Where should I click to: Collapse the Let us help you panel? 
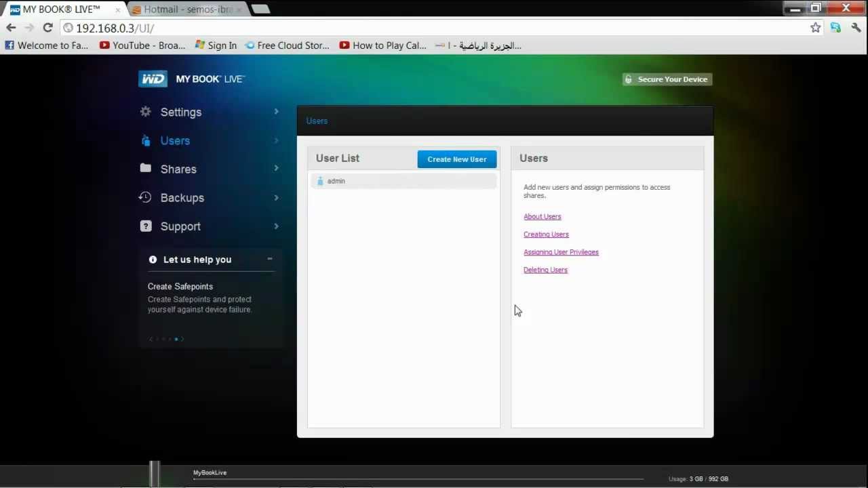pyautogui.click(x=269, y=259)
